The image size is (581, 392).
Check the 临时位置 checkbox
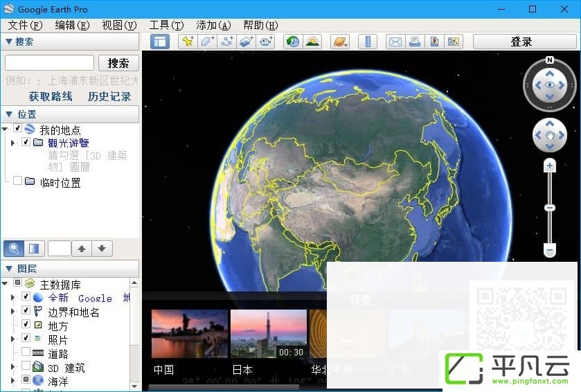pyautogui.click(x=17, y=181)
